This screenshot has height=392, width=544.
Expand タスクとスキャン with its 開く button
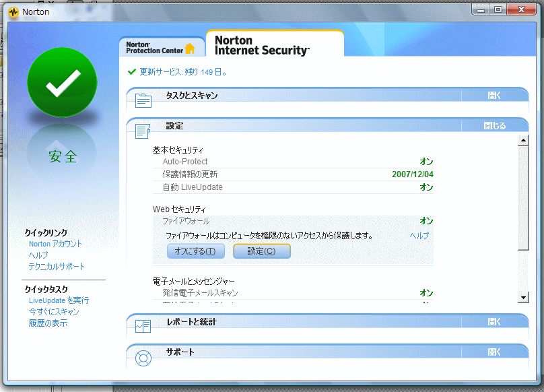pos(494,95)
